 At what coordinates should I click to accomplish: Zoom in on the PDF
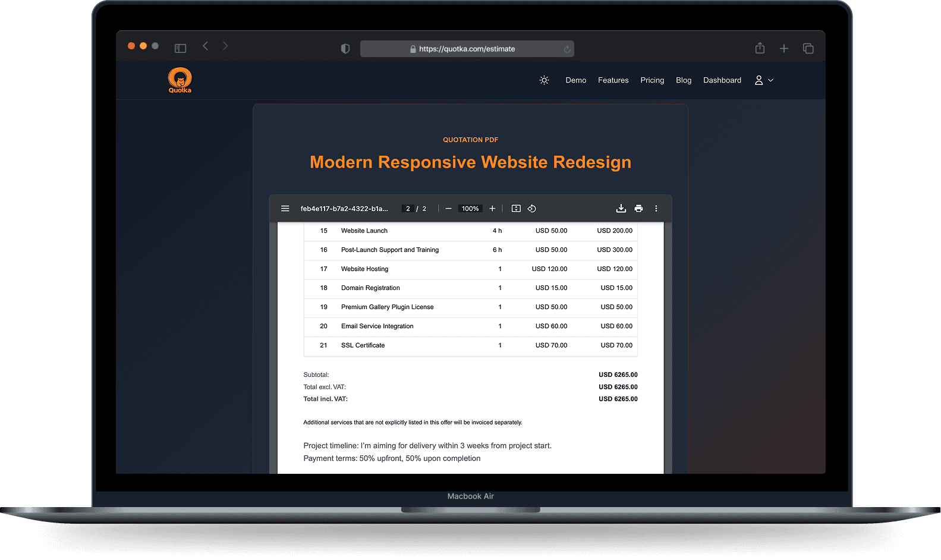pyautogui.click(x=492, y=209)
